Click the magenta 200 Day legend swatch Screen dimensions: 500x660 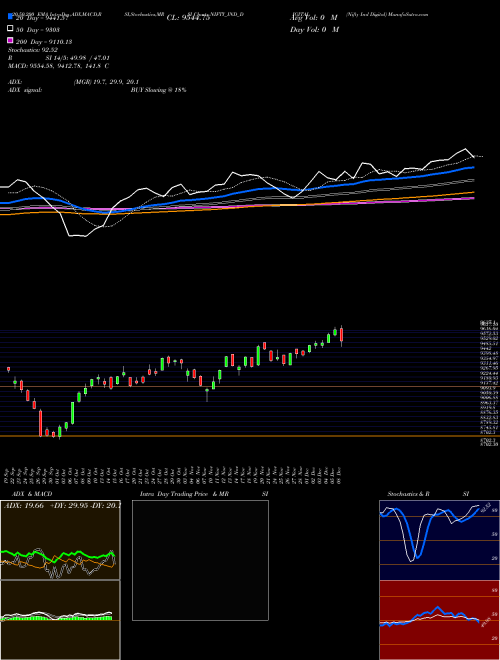tap(10, 41)
